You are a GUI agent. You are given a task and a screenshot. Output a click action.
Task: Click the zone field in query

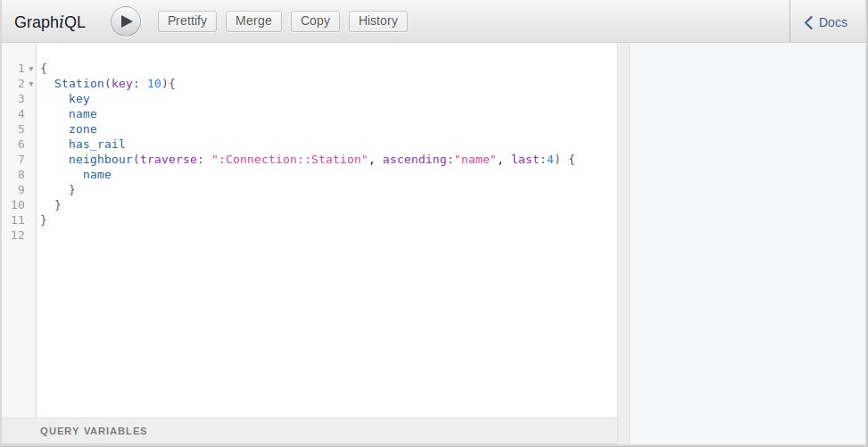pyautogui.click(x=83, y=128)
